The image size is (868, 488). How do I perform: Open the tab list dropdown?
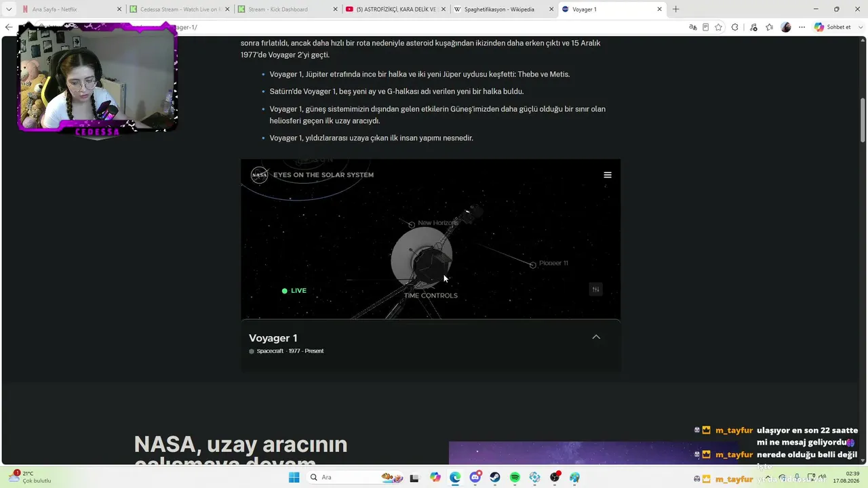(9, 9)
